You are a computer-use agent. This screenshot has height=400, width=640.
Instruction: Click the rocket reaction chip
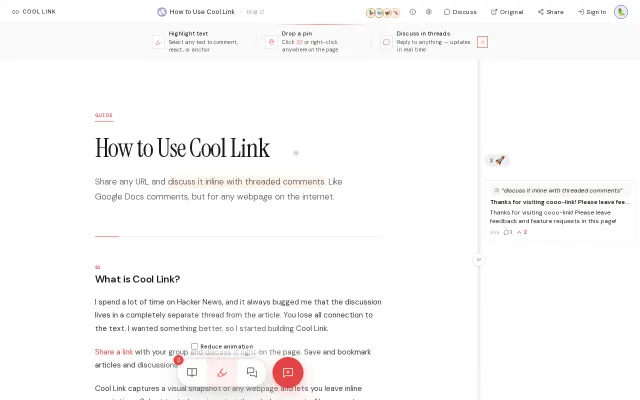[x=497, y=160]
